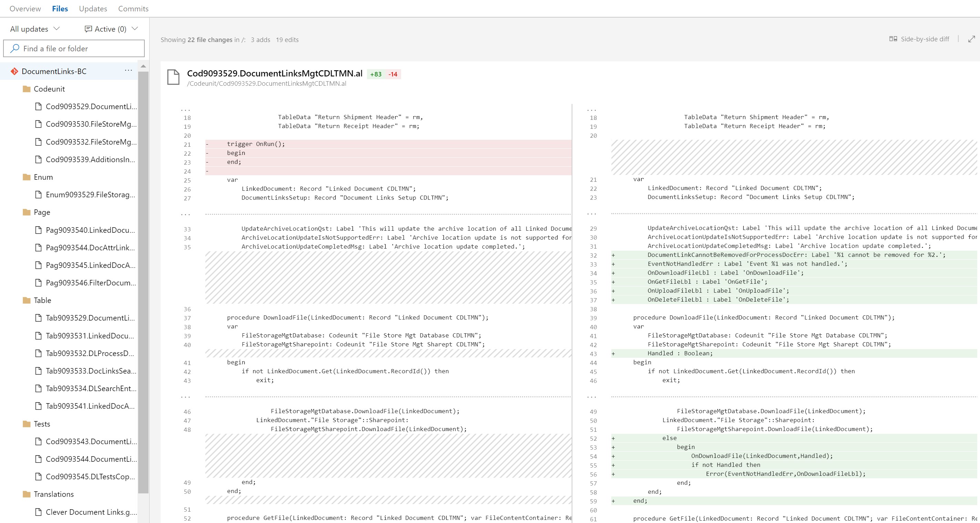This screenshot has height=523, width=980.
Task: Expand hidden lines above line 18 on right
Action: click(592, 109)
